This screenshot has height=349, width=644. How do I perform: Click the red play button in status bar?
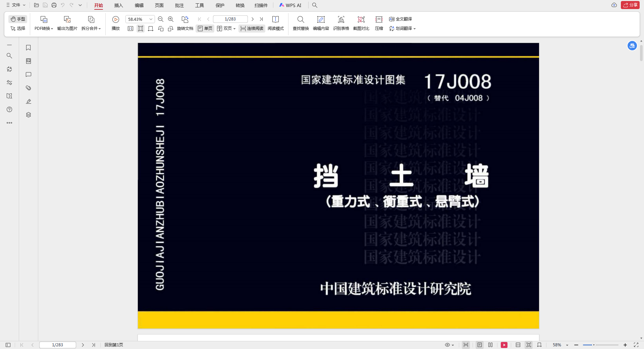point(504,345)
